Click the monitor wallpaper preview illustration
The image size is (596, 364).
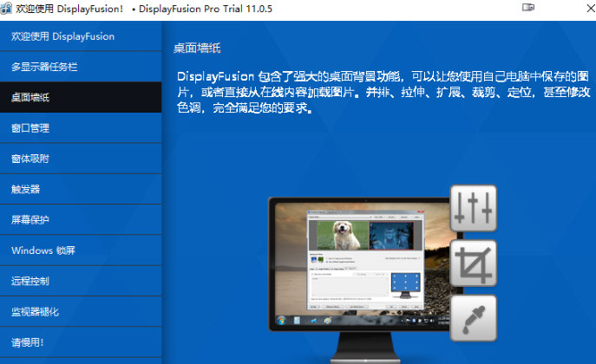(x=365, y=279)
